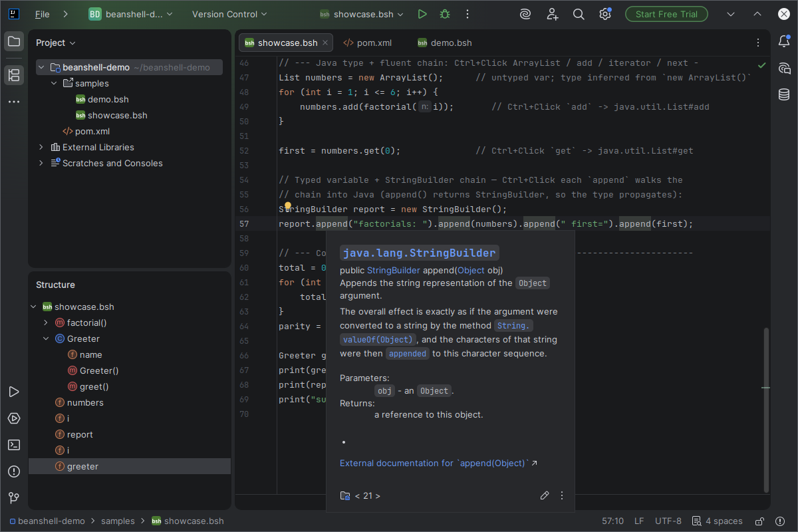Collapse the Greeter class in Structure

tap(46, 338)
